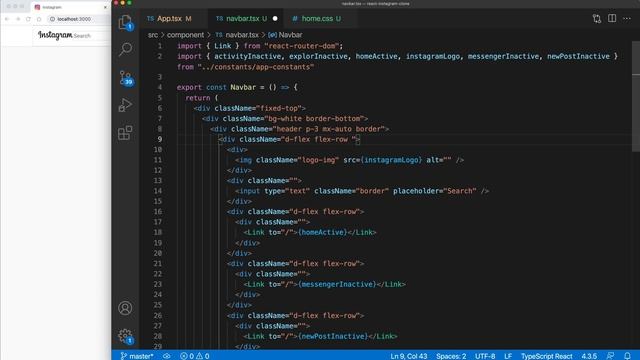640x360 pixels.
Task: Select the Instagram browser tab
Action: (x=69, y=7)
